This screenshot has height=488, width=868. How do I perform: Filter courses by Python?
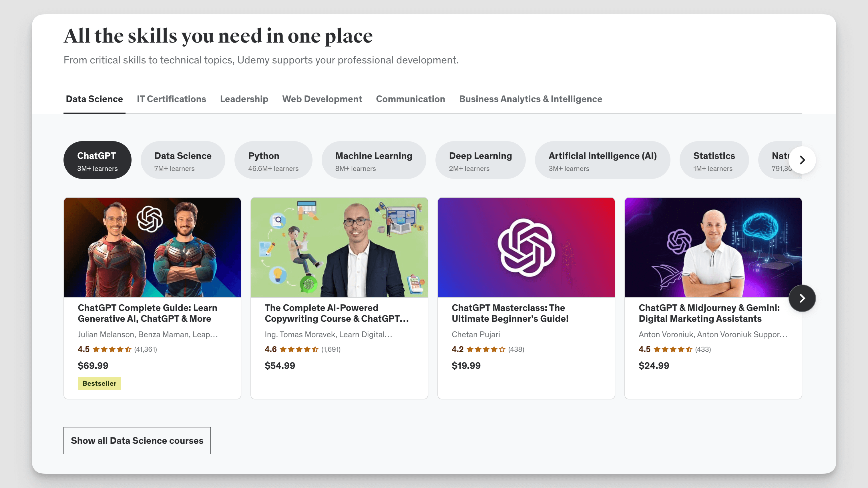click(273, 160)
